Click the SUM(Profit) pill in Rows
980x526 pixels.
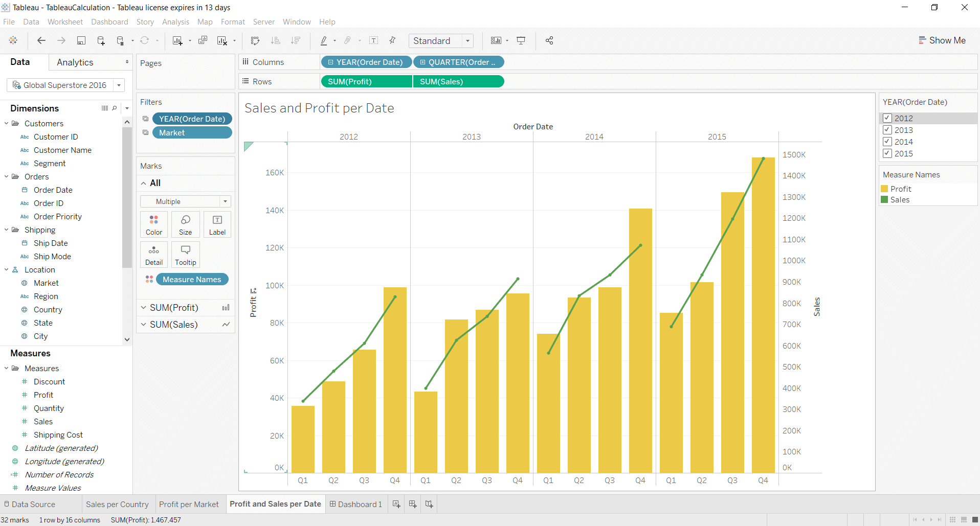point(366,81)
